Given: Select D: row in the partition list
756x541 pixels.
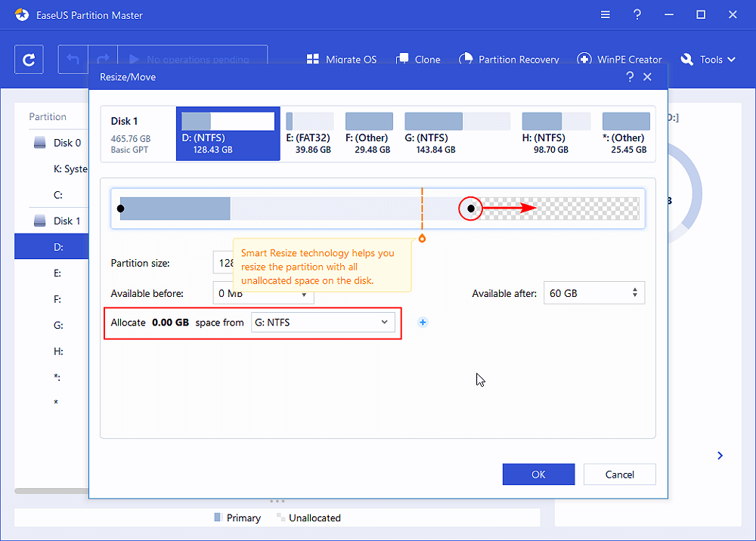Looking at the screenshot, I should [51, 247].
